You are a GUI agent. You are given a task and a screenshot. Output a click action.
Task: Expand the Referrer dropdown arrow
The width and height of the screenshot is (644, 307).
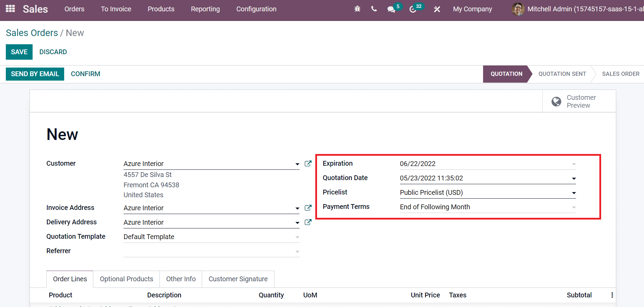297,252
